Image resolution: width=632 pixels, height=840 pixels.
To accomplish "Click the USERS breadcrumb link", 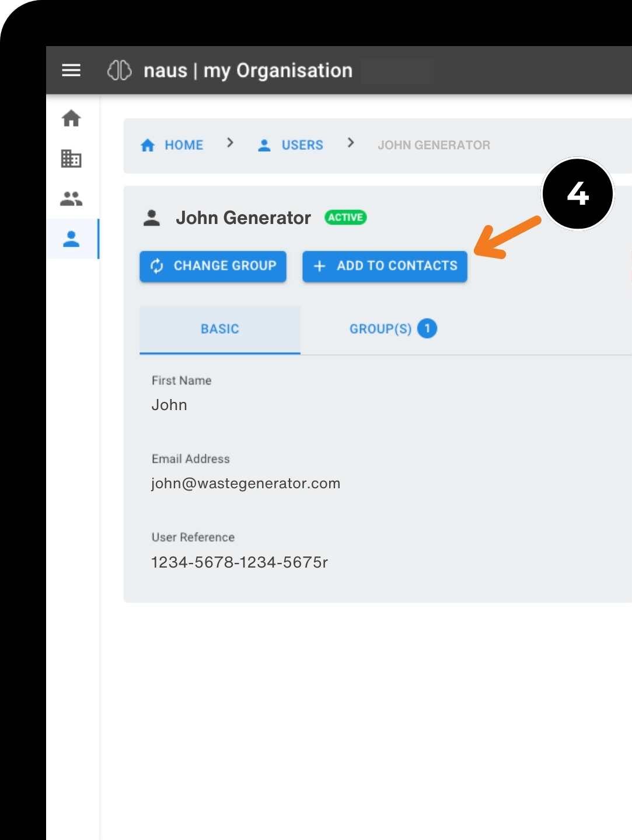I will coord(290,145).
